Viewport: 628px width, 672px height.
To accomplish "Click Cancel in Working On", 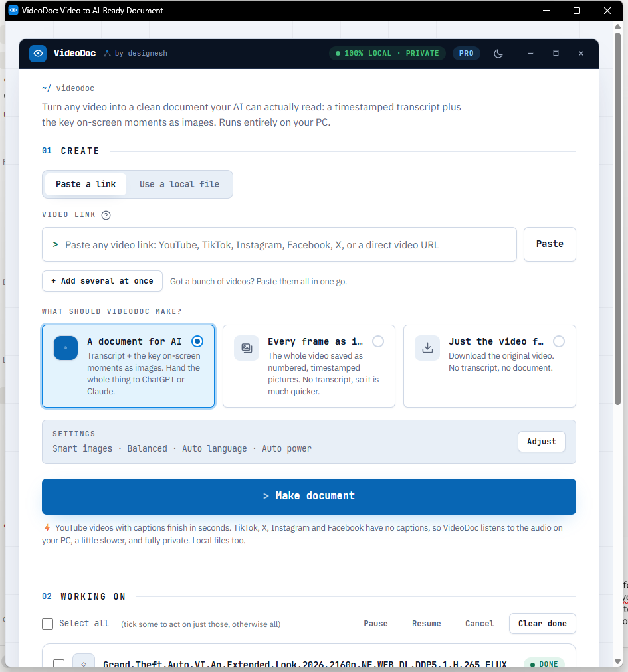I will pos(480,624).
